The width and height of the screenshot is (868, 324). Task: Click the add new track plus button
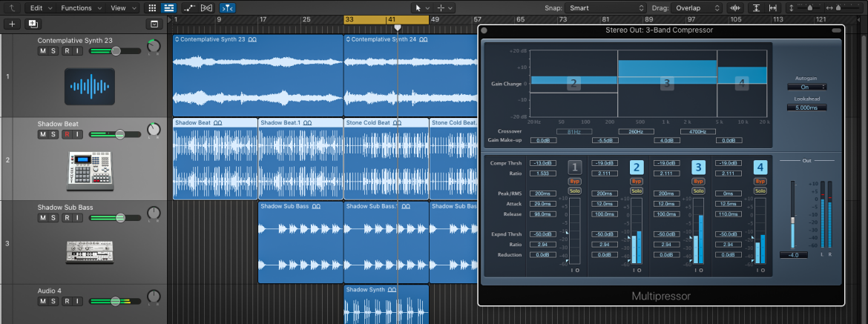[x=12, y=24]
